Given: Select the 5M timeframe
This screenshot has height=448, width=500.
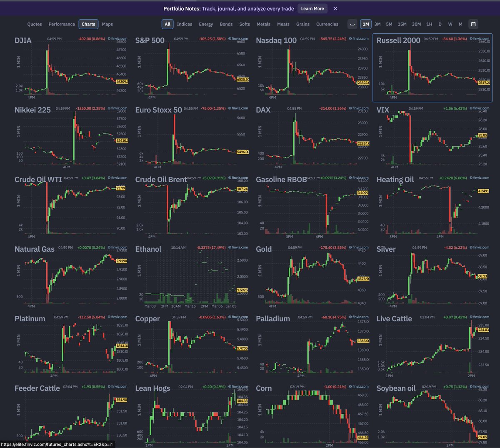Looking at the screenshot, I should click(389, 24).
